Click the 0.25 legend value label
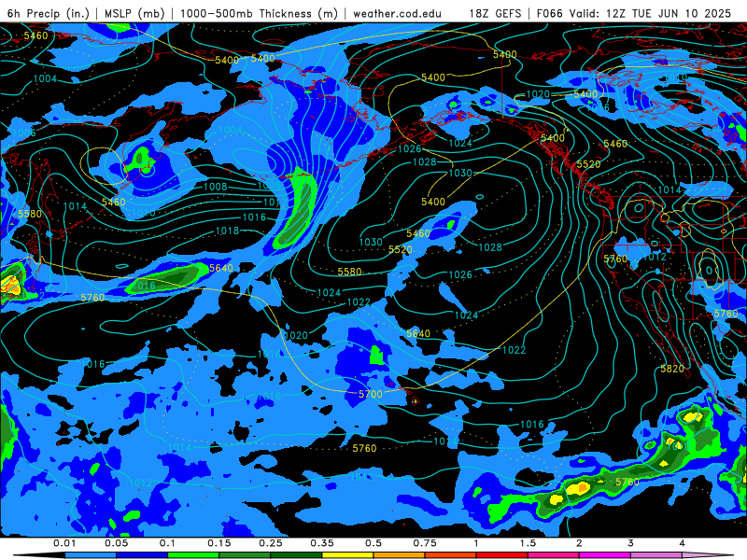Viewport: 747px width, 560px height. pyautogui.click(x=271, y=543)
